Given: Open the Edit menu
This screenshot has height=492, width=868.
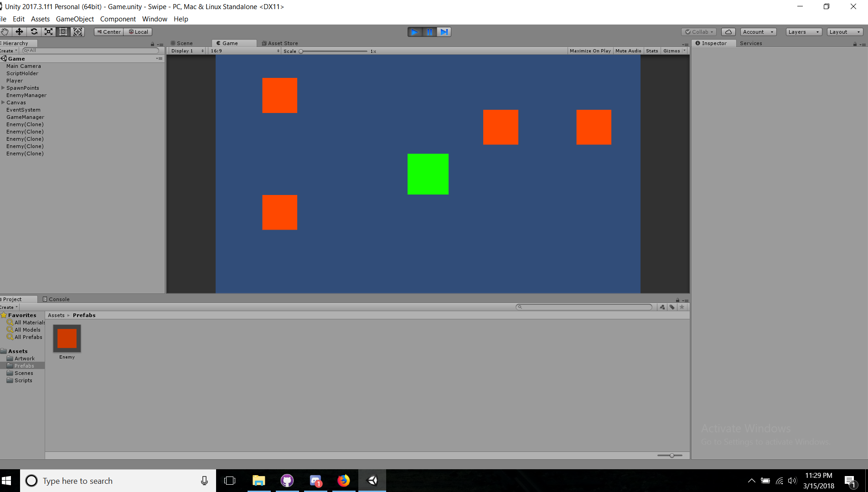Looking at the screenshot, I should pyautogui.click(x=19, y=19).
